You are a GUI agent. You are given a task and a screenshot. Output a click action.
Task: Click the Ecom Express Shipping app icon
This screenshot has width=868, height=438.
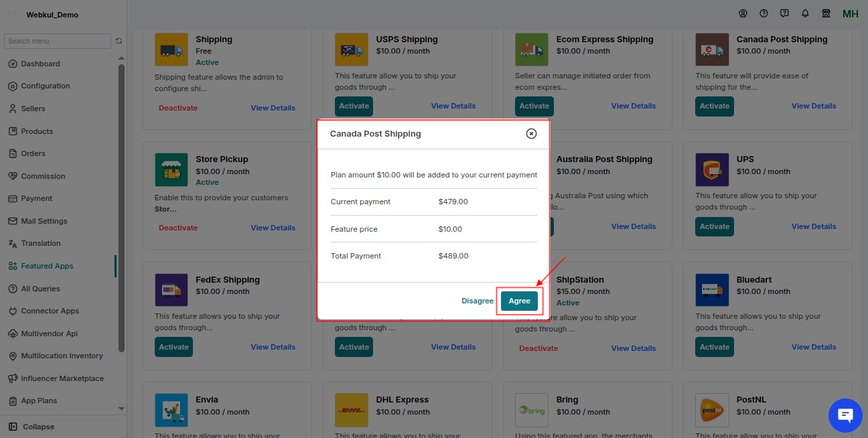coord(532,50)
